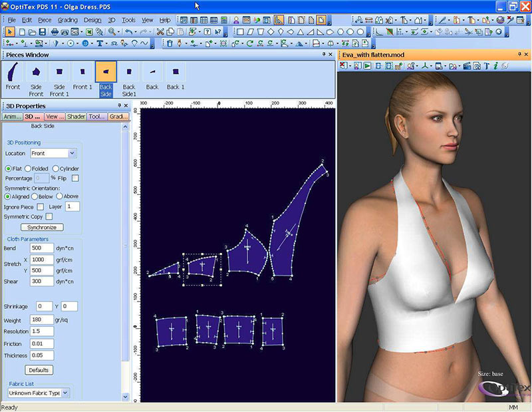The height and width of the screenshot is (412, 532).
Task: Expand the Unknown Fabric Type dropdown
Action: [65, 393]
